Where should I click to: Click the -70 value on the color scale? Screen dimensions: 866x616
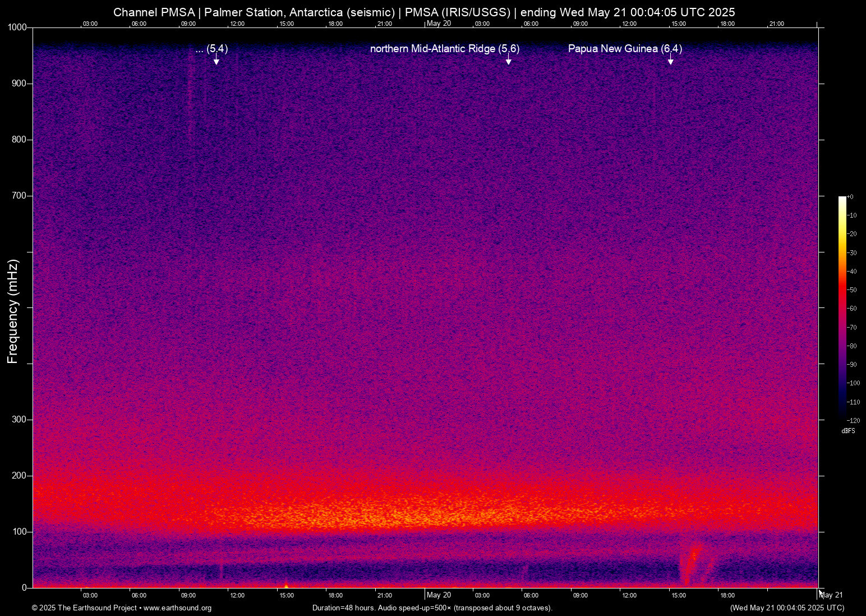coord(852,328)
